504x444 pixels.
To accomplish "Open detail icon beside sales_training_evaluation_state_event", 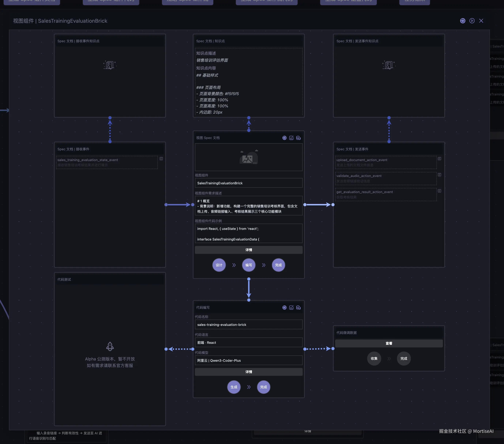I will coord(161,159).
